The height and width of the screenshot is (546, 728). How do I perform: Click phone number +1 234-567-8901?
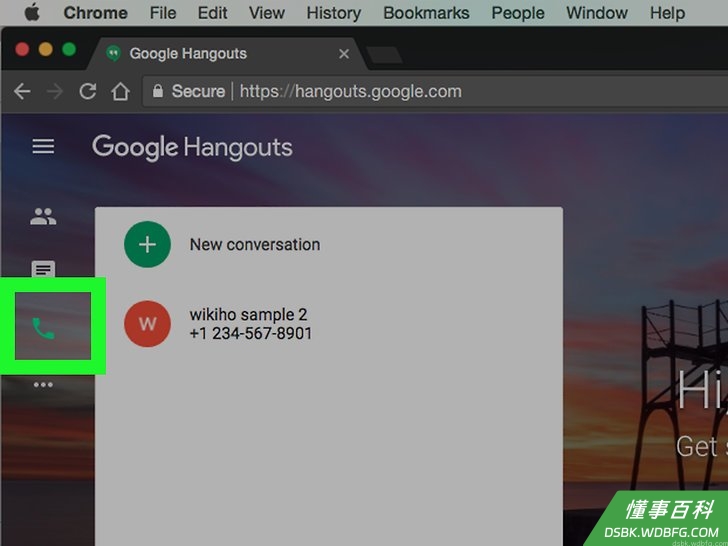(x=251, y=333)
